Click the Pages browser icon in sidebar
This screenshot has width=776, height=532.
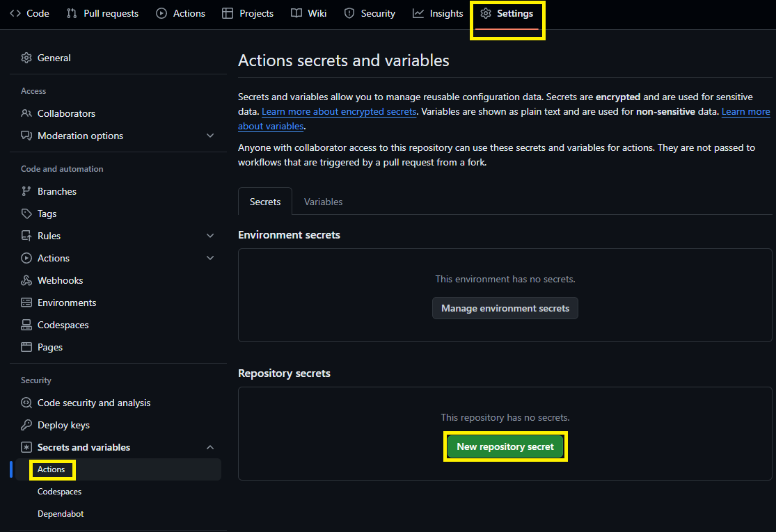tap(26, 347)
